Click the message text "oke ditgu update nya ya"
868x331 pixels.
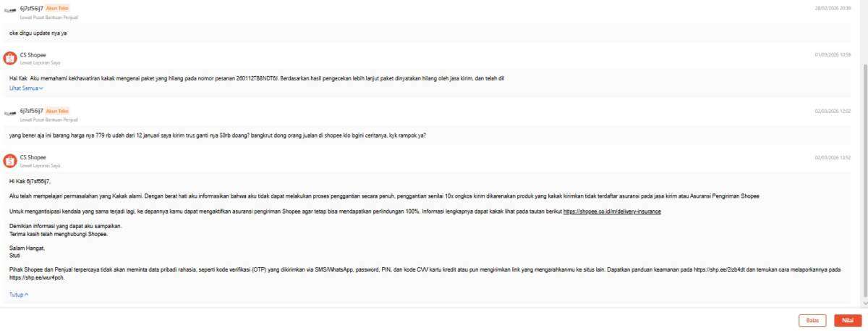tap(39, 33)
